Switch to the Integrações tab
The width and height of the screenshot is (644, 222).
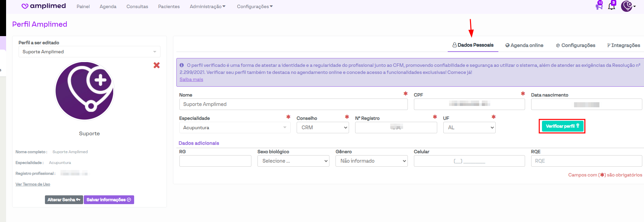click(623, 45)
